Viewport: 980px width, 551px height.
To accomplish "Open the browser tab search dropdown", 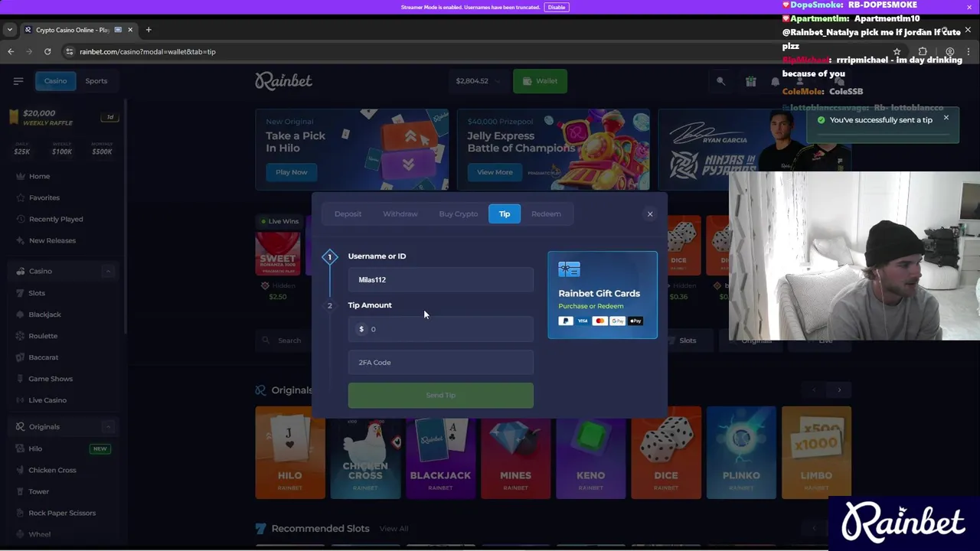I will tap(9, 30).
